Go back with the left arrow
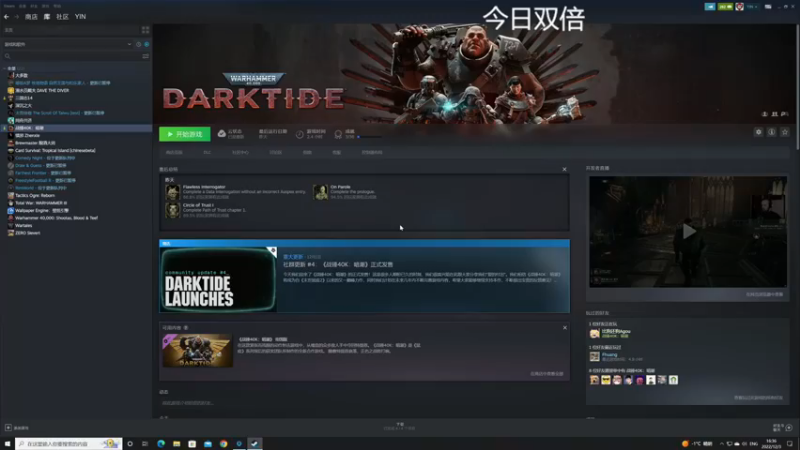This screenshot has width=800, height=450. tap(7, 17)
